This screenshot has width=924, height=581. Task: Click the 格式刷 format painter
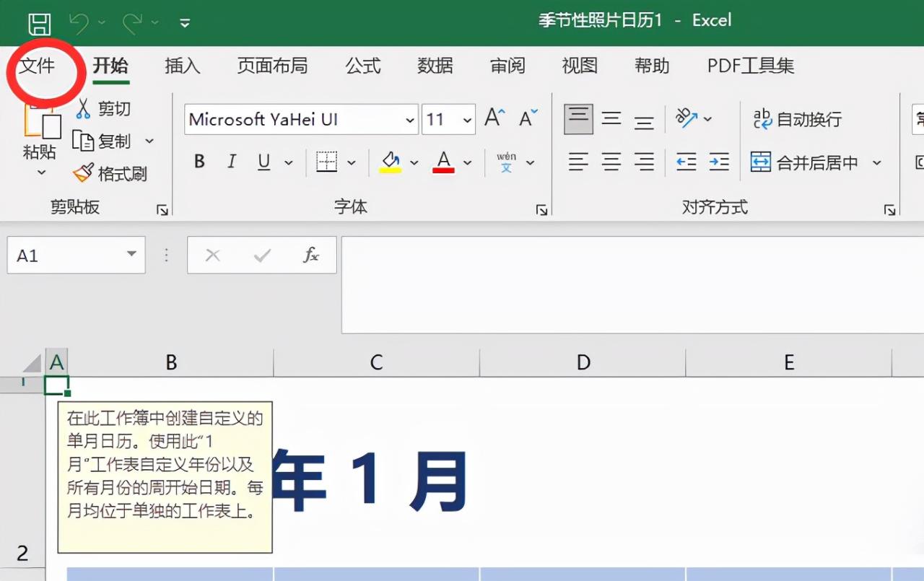[110, 173]
